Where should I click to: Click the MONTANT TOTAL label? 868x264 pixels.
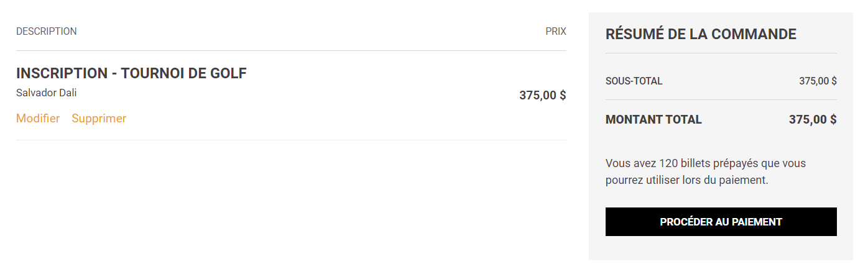point(653,119)
